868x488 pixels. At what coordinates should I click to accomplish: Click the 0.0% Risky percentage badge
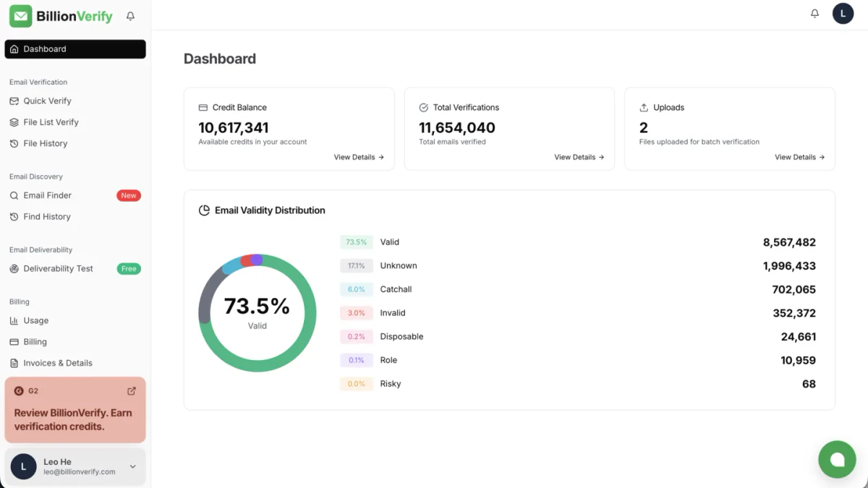pos(357,384)
